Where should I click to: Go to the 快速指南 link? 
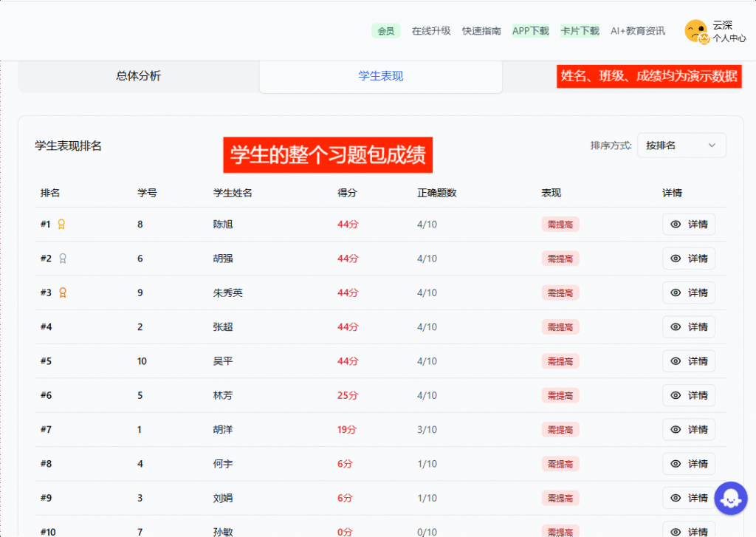[x=481, y=31]
